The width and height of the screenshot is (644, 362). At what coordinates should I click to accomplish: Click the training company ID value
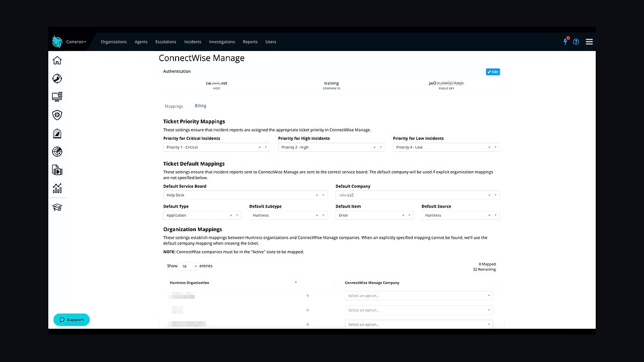pos(331,83)
